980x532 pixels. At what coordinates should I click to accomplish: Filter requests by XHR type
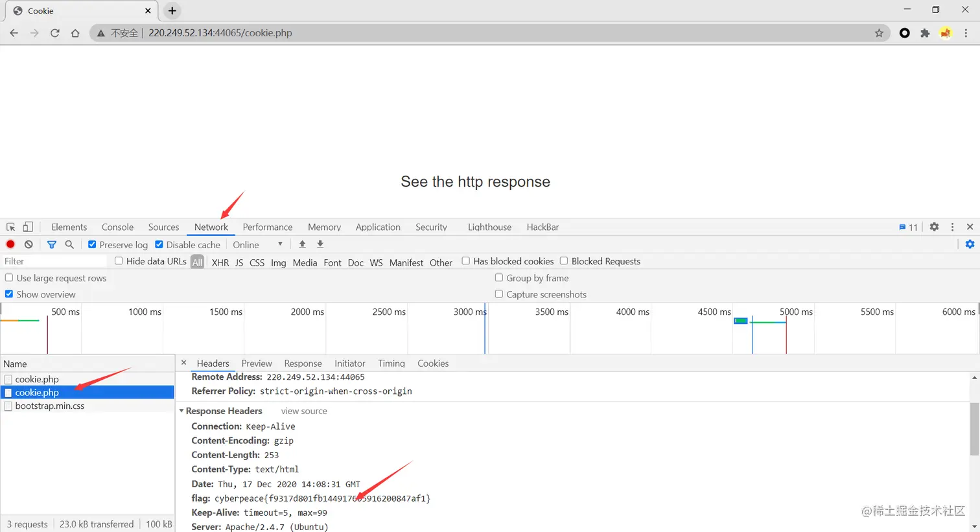pos(220,262)
